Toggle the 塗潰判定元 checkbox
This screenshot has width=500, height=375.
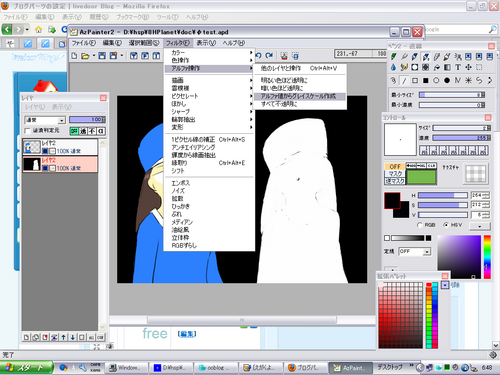point(27,131)
